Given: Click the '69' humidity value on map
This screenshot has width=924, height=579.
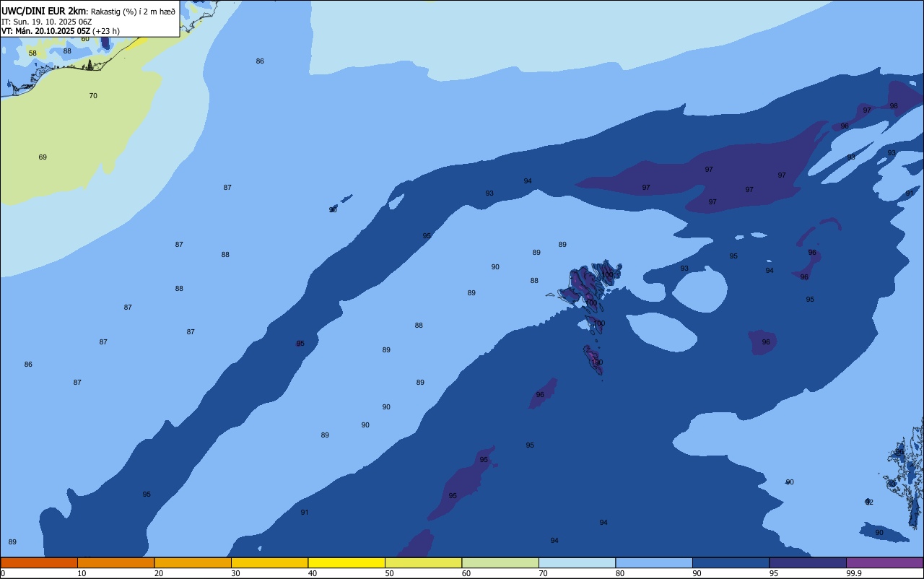Looking at the screenshot, I should click(x=43, y=157).
